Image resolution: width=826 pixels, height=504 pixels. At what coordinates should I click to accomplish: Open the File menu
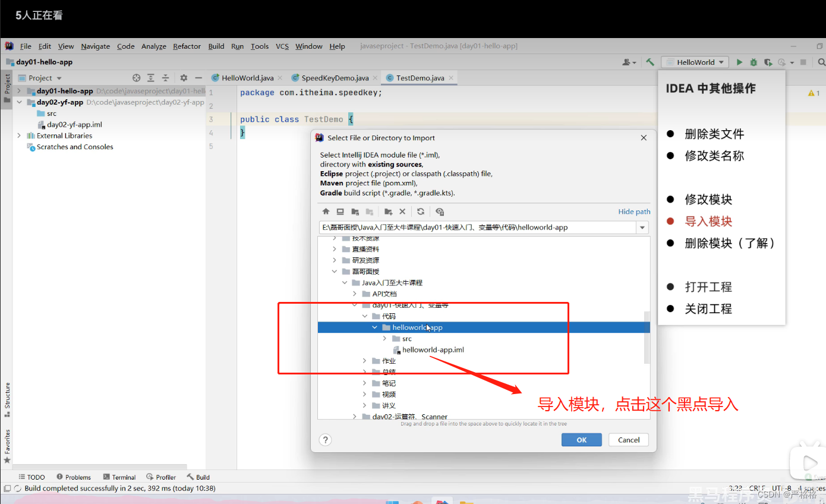(26, 46)
